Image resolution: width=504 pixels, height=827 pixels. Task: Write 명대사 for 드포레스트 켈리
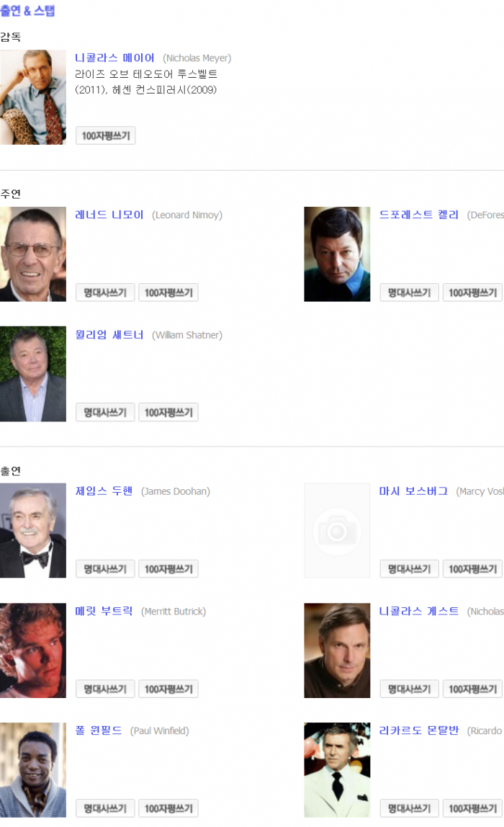[x=410, y=292]
